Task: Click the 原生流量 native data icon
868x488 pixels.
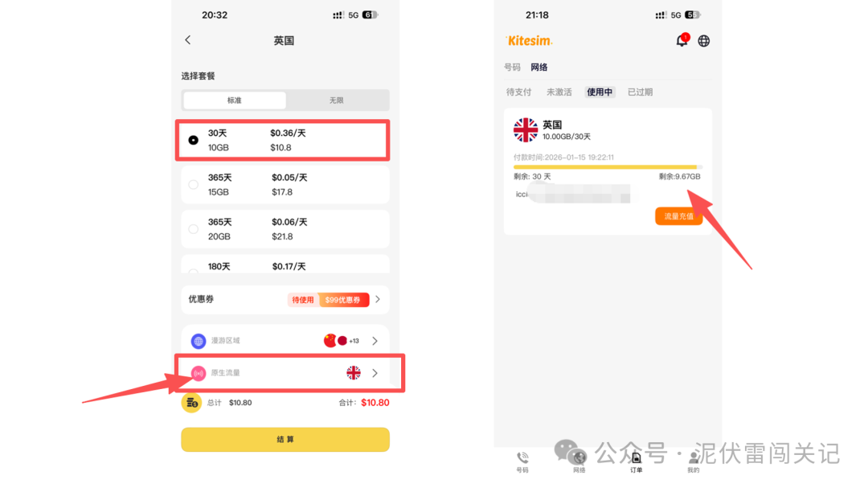Action: [198, 372]
